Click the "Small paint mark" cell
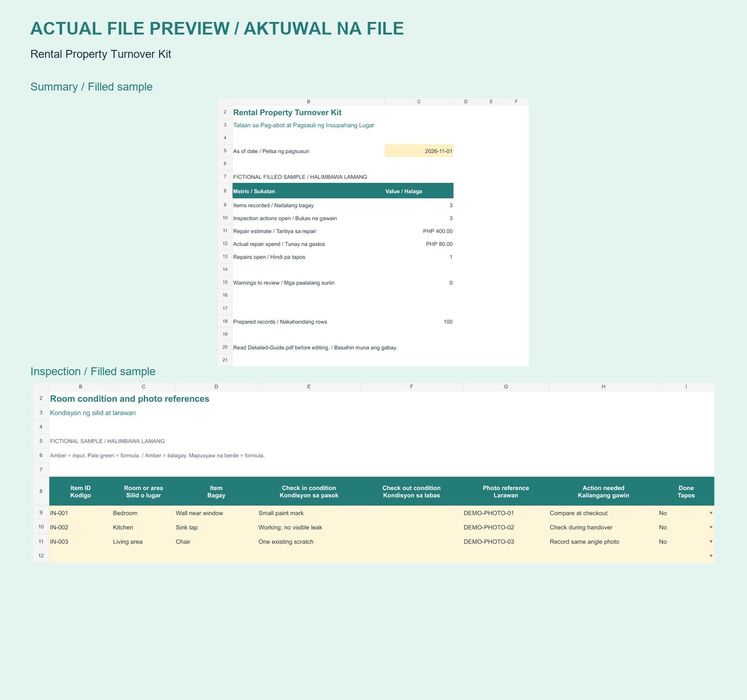The height and width of the screenshot is (700, 747). (309, 513)
